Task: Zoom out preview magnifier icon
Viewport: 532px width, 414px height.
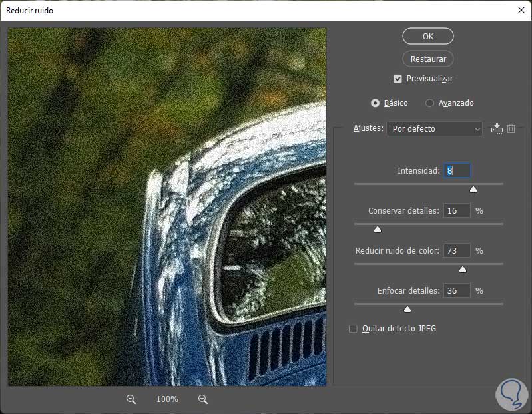Action: pos(131,399)
